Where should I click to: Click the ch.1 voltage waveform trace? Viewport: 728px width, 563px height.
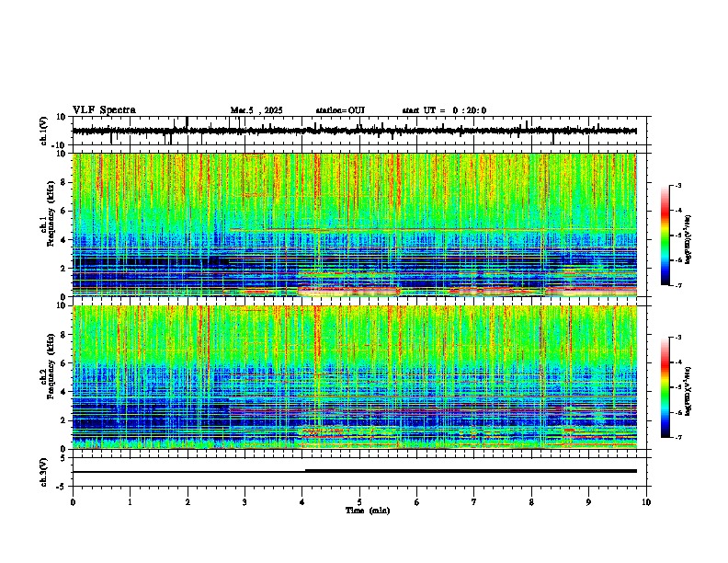(355, 131)
